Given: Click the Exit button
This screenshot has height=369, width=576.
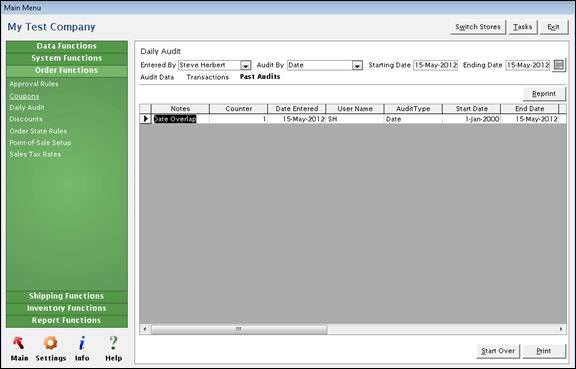Looking at the screenshot, I should tap(554, 27).
